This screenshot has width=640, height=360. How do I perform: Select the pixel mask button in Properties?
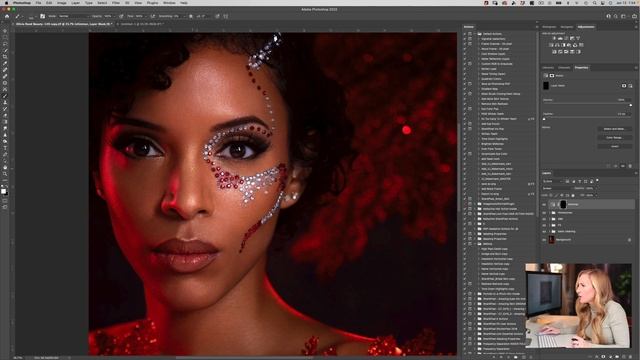click(x=624, y=86)
